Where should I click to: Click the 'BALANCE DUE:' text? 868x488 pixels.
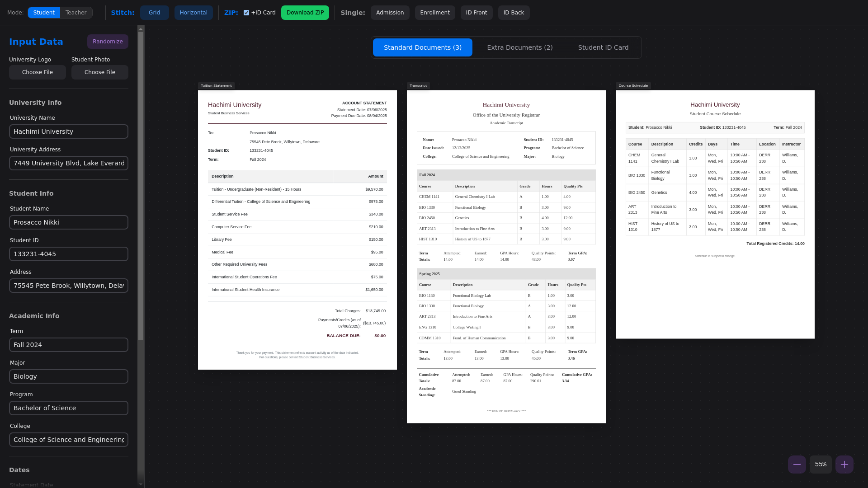(x=344, y=336)
